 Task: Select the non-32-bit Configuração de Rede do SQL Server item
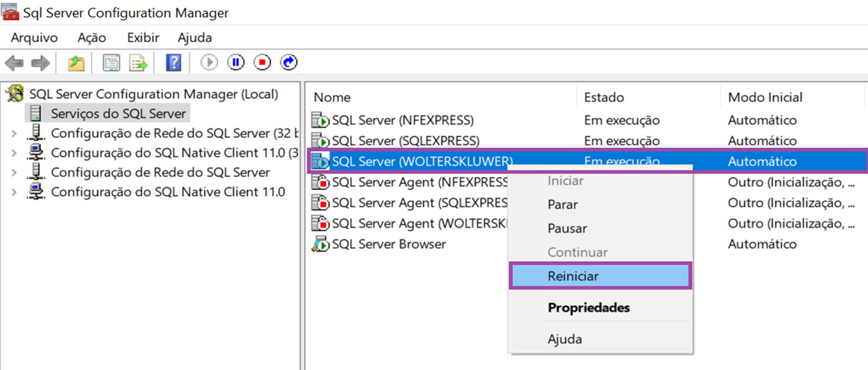point(160,173)
